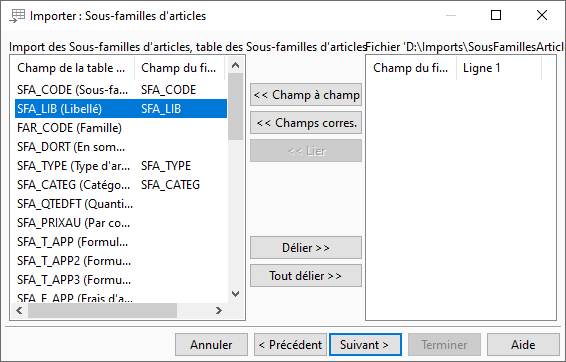Click the 'Ligne 1' column header
The width and height of the screenshot is (566, 362).
point(499,68)
